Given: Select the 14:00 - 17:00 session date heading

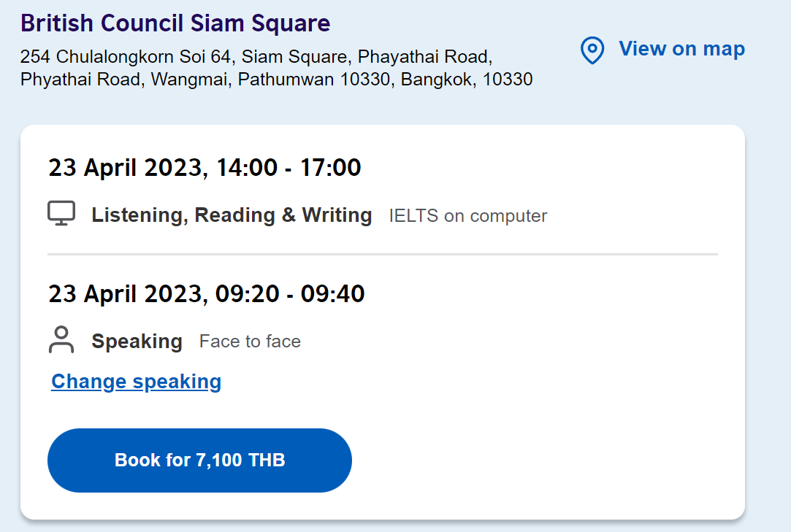Looking at the screenshot, I should point(205,167).
